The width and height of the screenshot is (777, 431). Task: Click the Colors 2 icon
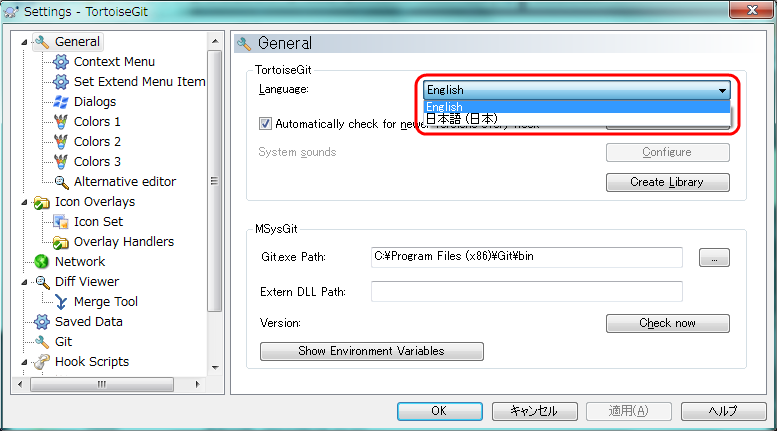pyautogui.click(x=61, y=142)
